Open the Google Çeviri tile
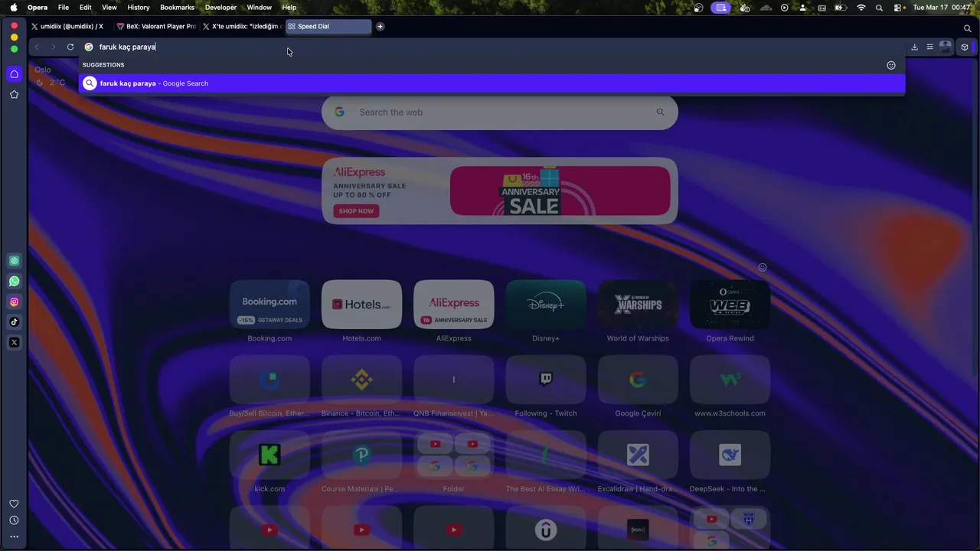980x551 pixels. tap(638, 380)
